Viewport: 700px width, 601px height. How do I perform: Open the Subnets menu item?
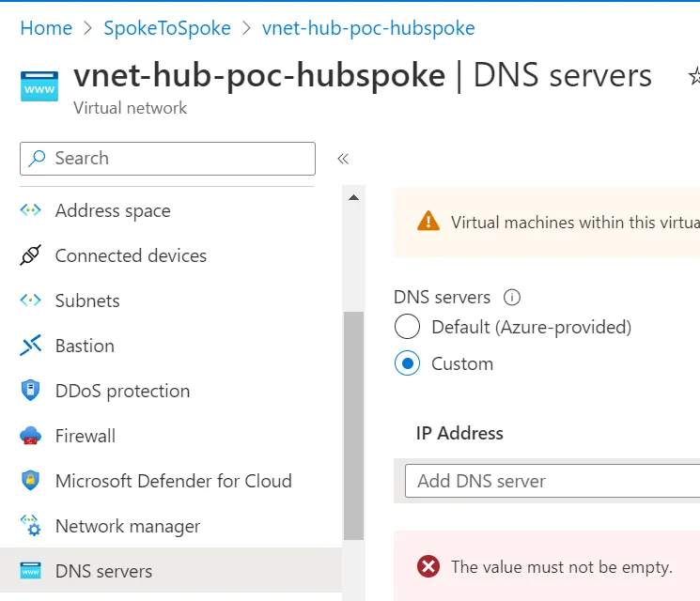tap(87, 300)
